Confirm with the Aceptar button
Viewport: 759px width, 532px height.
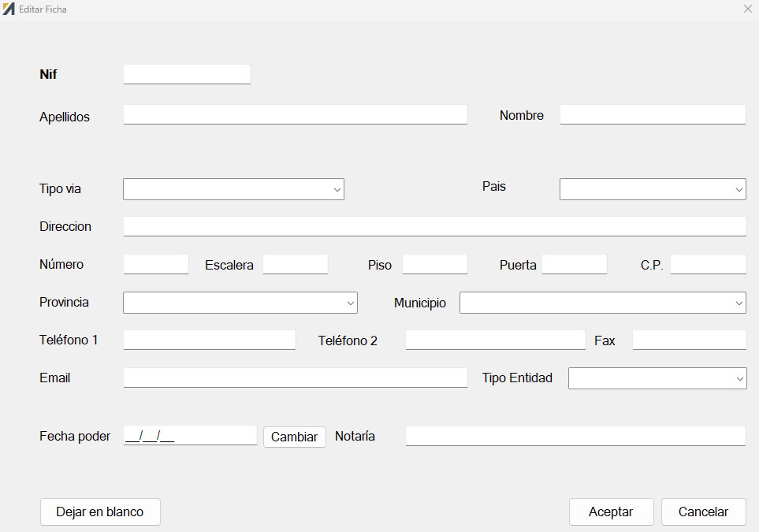pos(612,512)
